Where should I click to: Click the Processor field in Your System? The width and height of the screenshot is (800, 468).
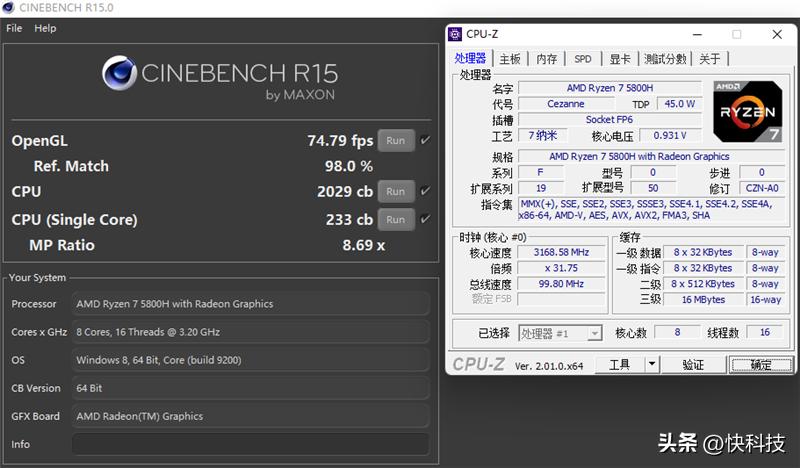(250, 304)
